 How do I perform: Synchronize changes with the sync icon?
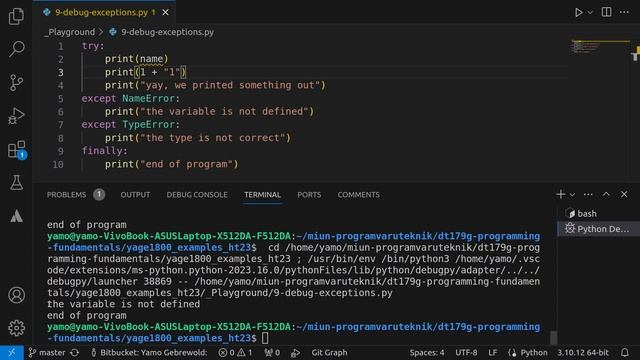pyautogui.click(x=75, y=353)
